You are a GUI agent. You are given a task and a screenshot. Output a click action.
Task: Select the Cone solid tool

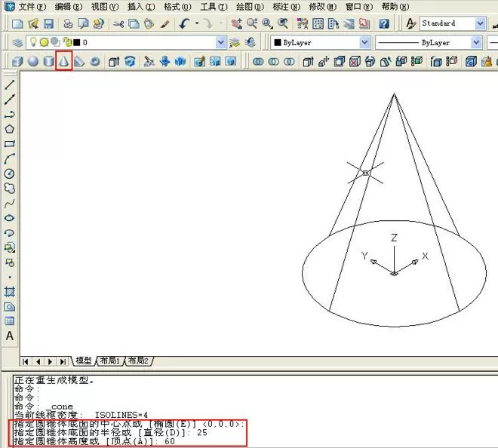click(64, 61)
